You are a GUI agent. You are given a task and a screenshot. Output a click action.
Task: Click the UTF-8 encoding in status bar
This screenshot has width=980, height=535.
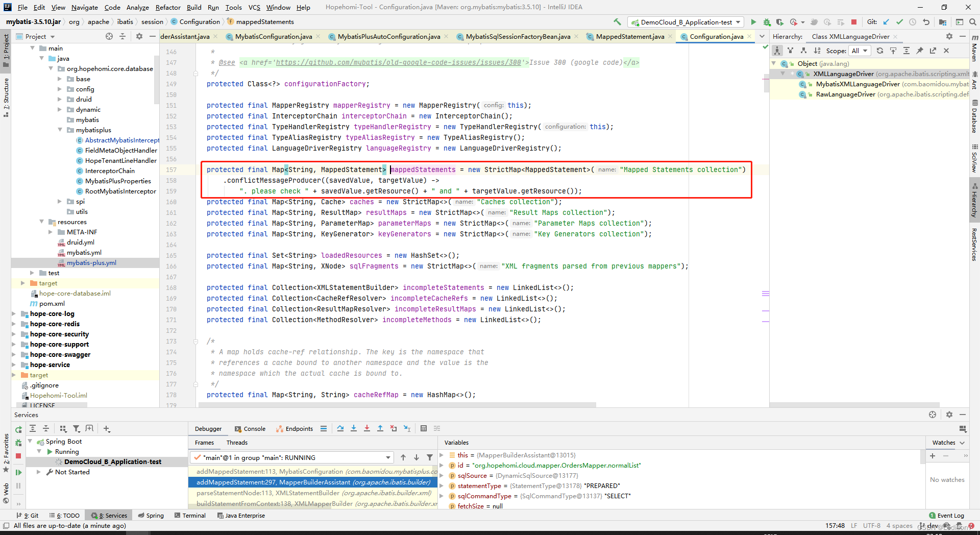click(x=872, y=526)
